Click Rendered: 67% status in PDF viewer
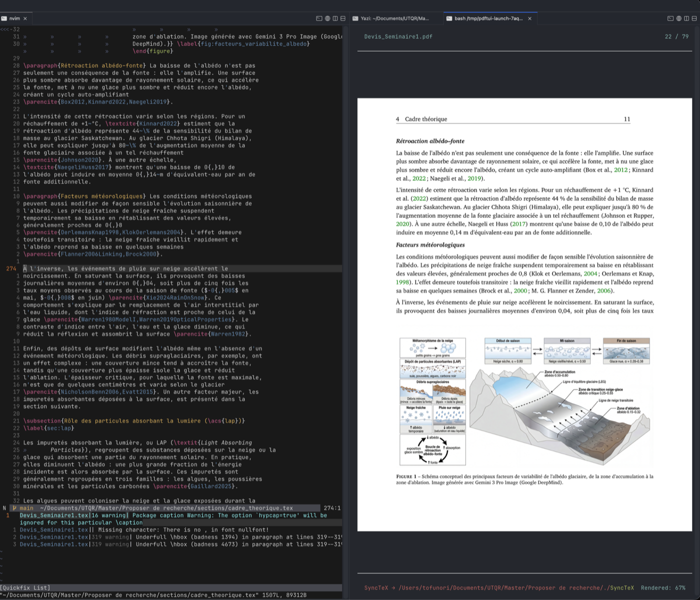700x600 pixels. pyautogui.click(x=663, y=587)
